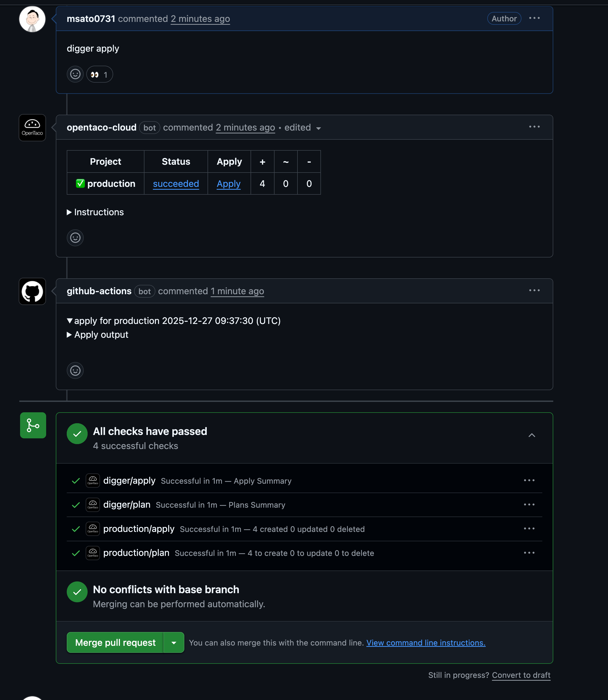Click the smiley reaction icon on opentaco-cloud's comment

coord(75,238)
